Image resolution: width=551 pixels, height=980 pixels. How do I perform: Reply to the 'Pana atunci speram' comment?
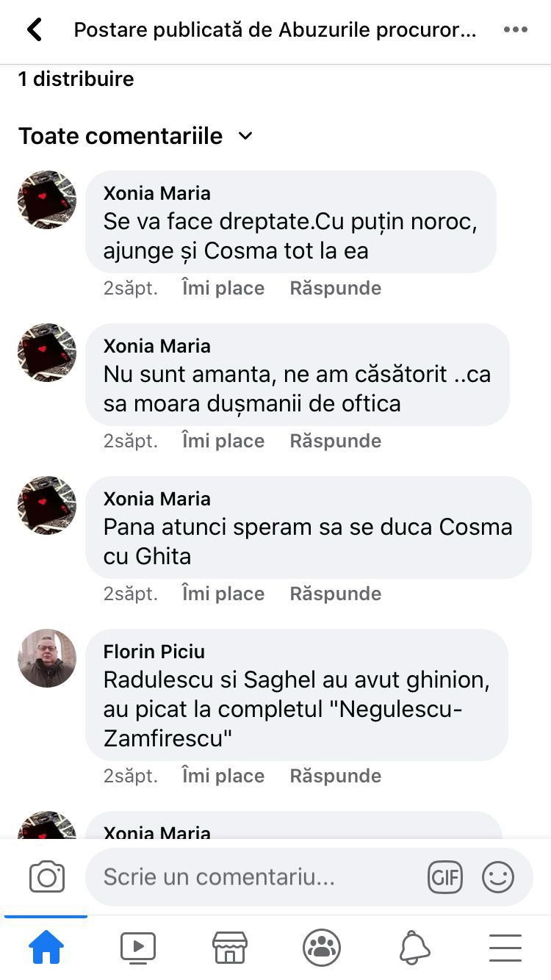point(335,594)
